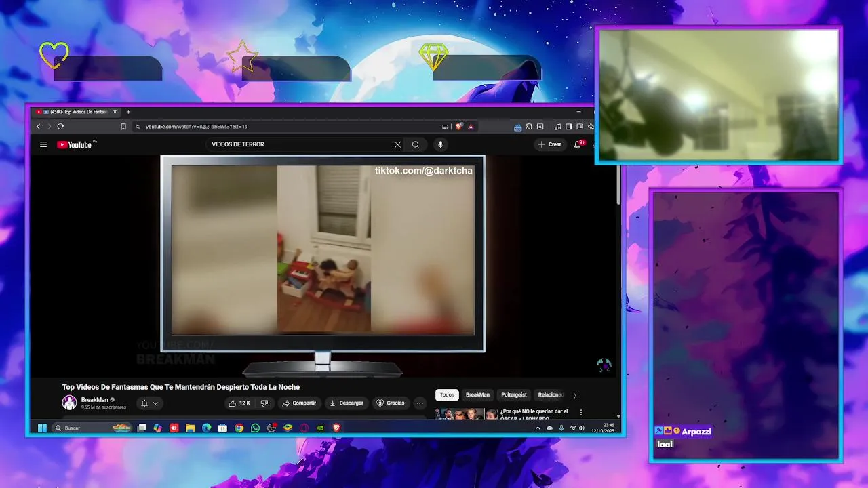Click the tray microphone indicator

coord(561,428)
